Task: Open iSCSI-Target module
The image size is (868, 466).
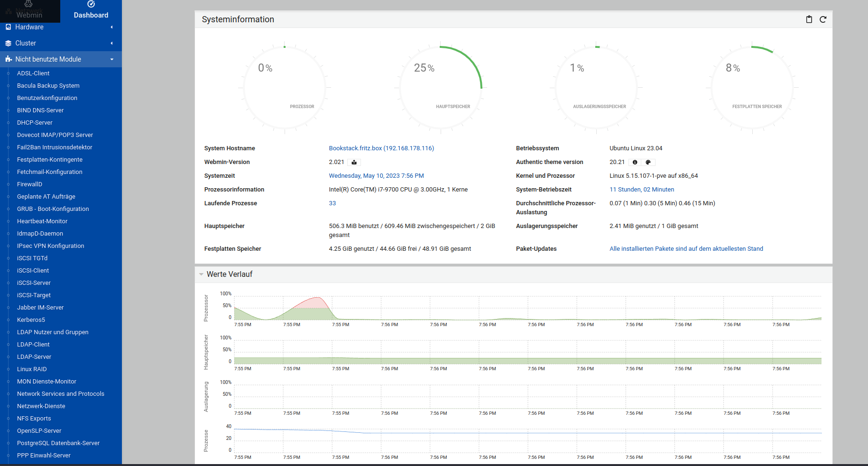Action: click(34, 295)
